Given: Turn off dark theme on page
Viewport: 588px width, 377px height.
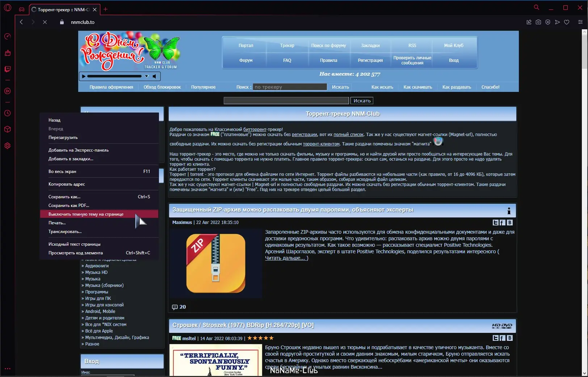Looking at the screenshot, I should (99, 214).
